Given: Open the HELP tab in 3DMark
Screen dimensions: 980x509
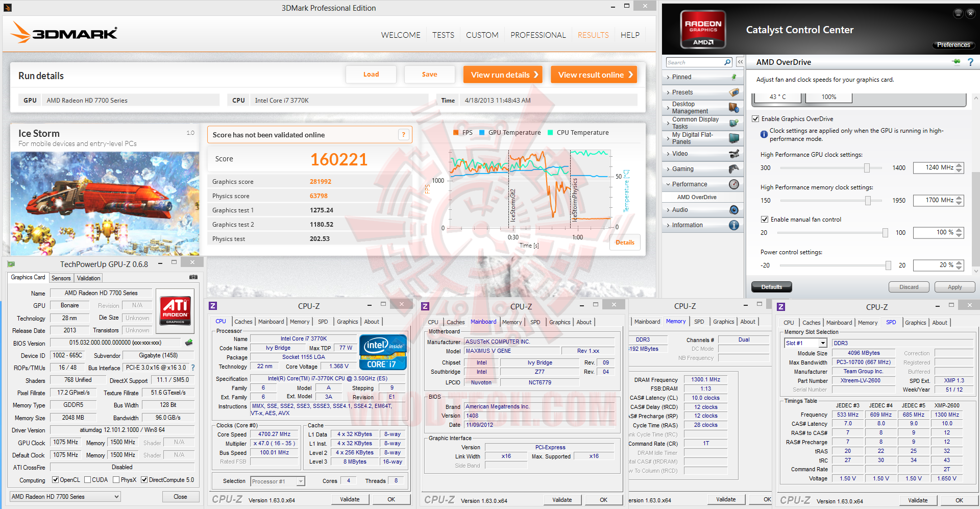Looking at the screenshot, I should click(x=630, y=35).
